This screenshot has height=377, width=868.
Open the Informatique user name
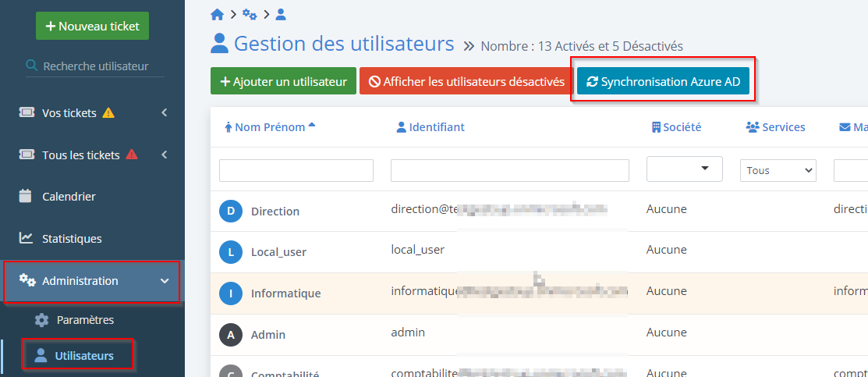[285, 293]
